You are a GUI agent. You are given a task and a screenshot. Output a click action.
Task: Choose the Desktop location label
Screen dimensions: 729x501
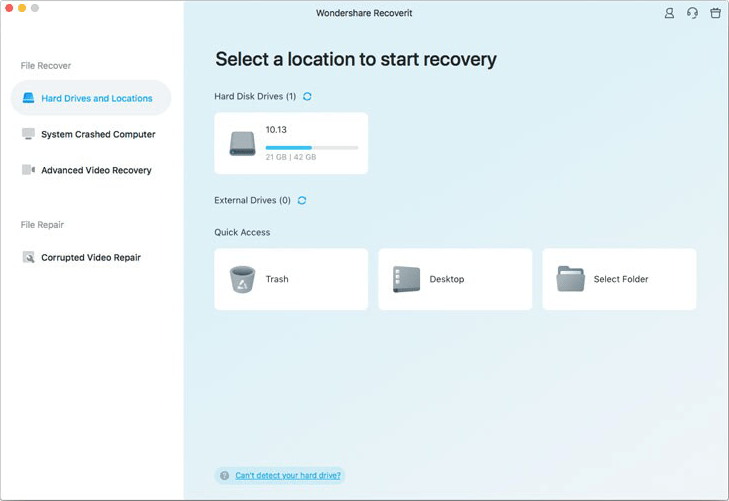tap(447, 279)
